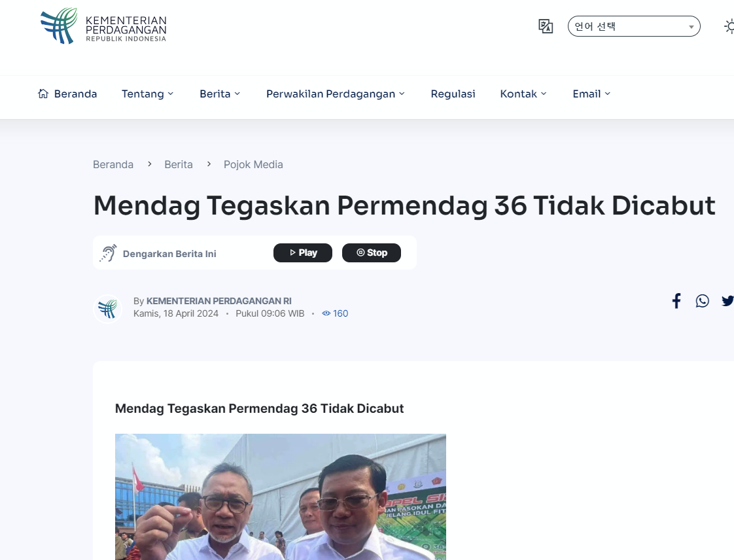
Task: Expand the Tentang menu
Action: coord(147,94)
